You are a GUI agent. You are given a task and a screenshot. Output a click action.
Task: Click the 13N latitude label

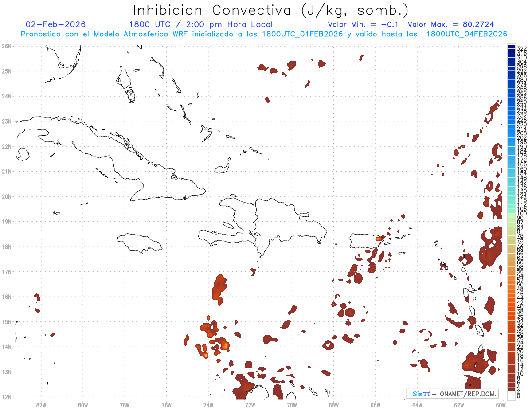point(6,372)
